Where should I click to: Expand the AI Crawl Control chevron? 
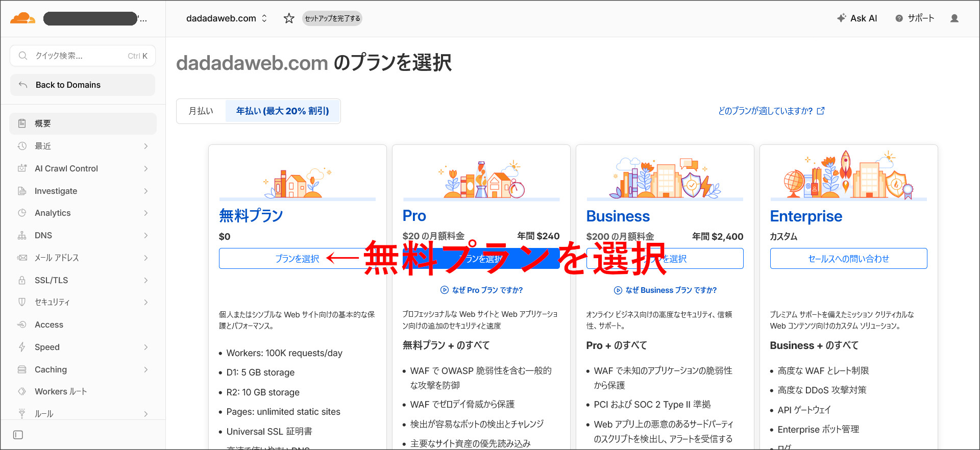[x=146, y=168]
